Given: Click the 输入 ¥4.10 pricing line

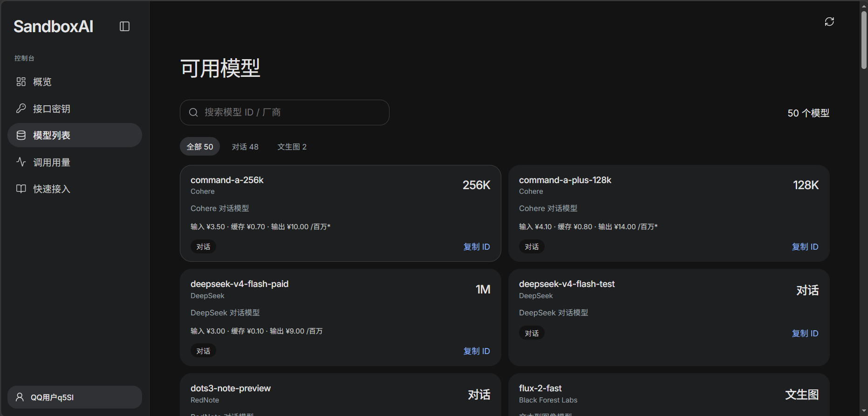Looking at the screenshot, I should click(588, 227).
